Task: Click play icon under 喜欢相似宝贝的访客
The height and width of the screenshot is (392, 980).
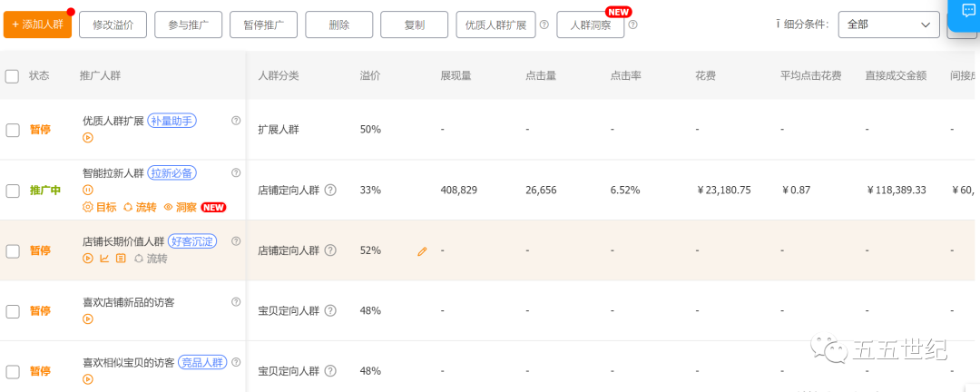Action: click(88, 379)
